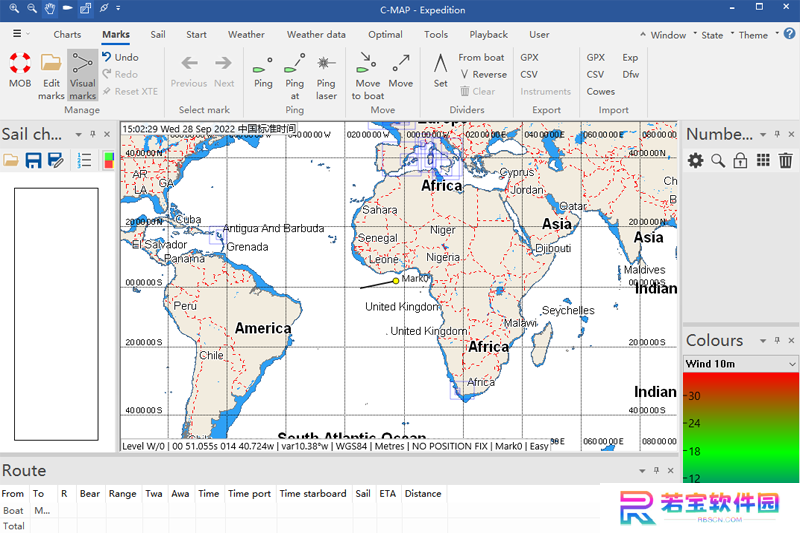
Task: Click the Distance column header
Action: click(423, 494)
